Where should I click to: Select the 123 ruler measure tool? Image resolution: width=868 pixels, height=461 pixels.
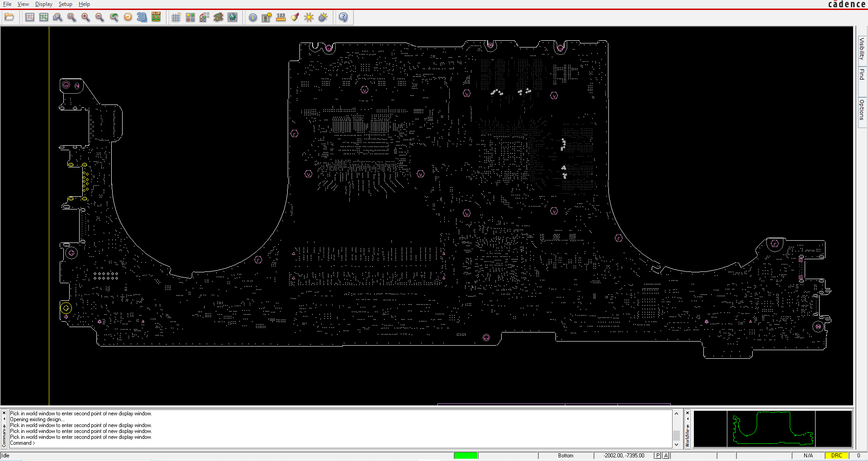[281, 17]
